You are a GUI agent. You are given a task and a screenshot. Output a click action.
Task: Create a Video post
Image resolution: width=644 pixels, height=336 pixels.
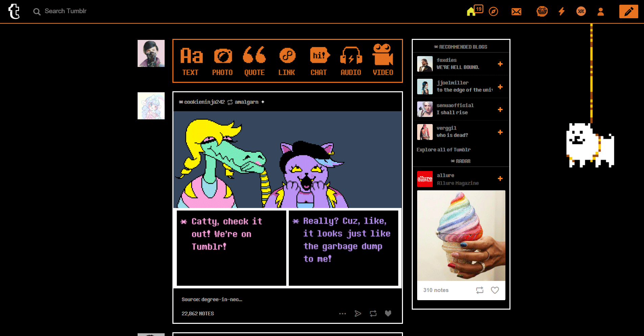click(x=383, y=61)
